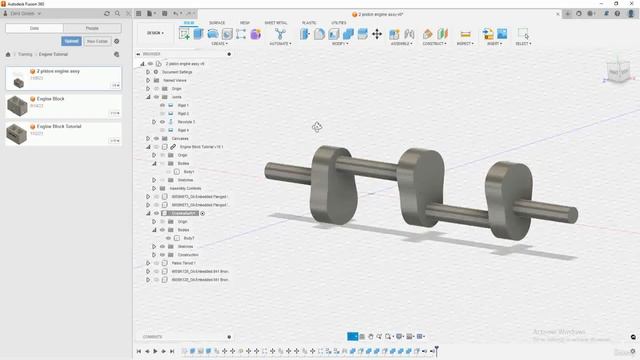
Task: Expand Document Settings node
Action: pos(148,72)
